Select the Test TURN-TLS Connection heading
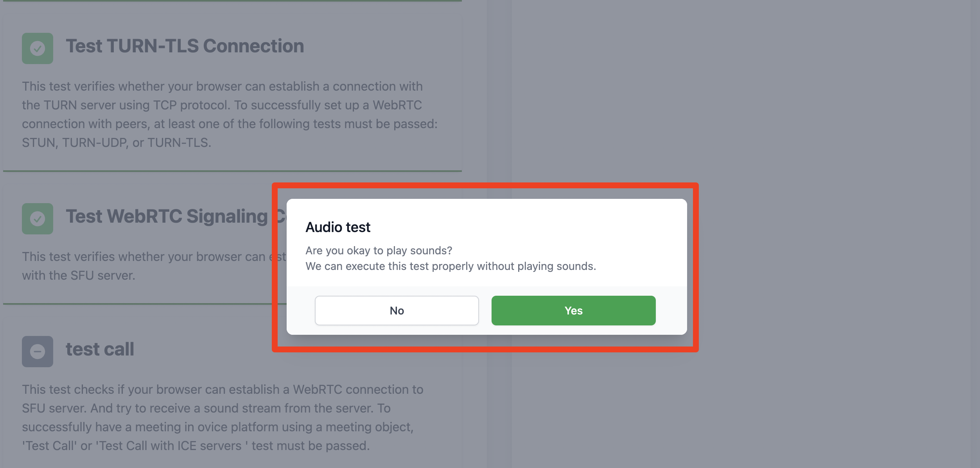This screenshot has height=468, width=980. (185, 46)
